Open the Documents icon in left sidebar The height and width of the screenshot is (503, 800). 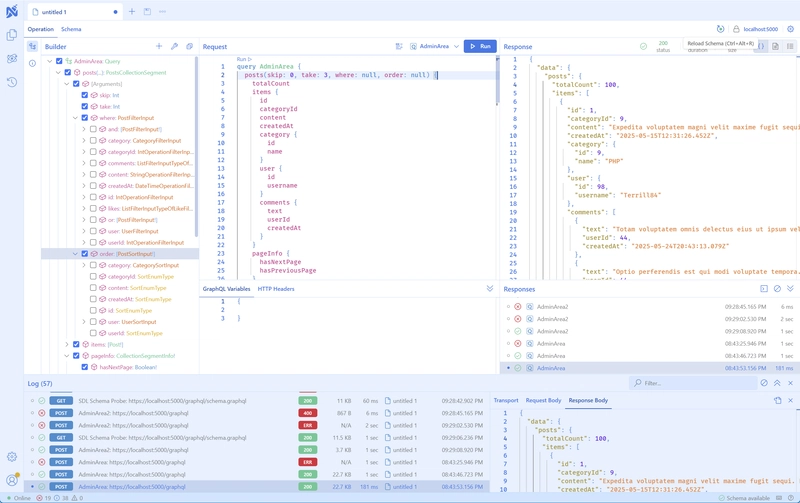[12, 35]
